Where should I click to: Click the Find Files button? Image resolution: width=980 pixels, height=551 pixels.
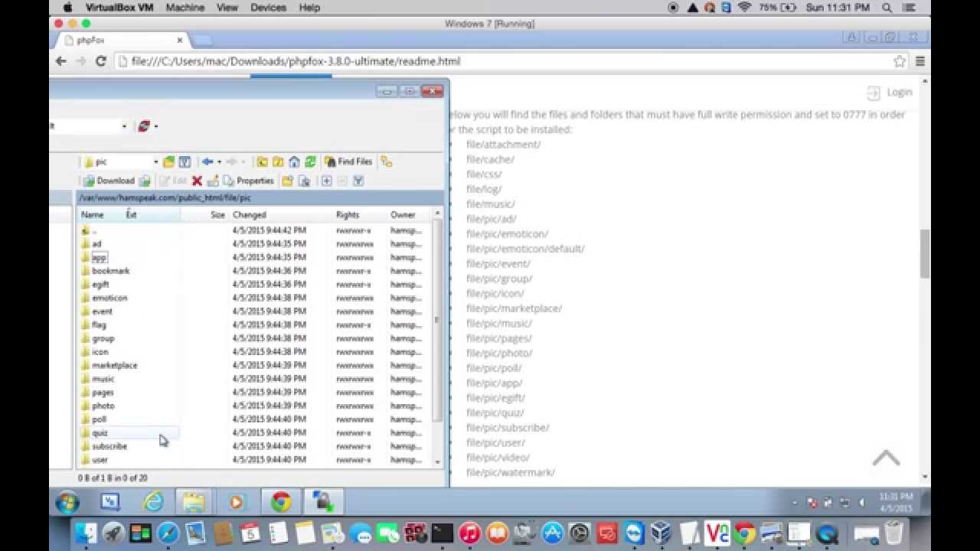(x=348, y=161)
